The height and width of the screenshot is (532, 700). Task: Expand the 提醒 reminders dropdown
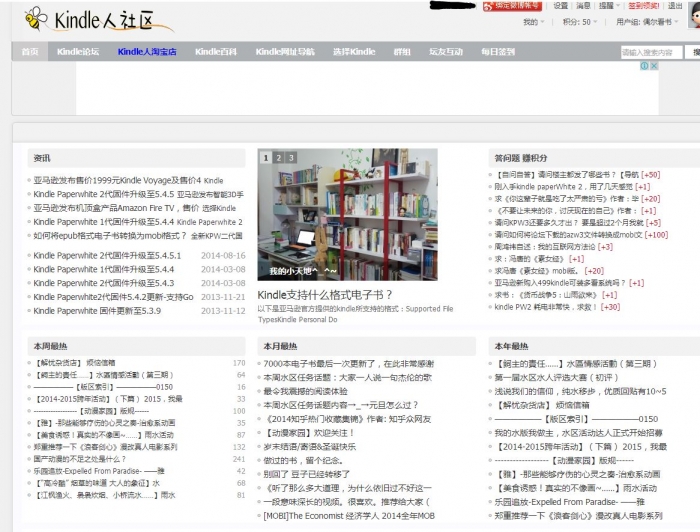[609, 6]
